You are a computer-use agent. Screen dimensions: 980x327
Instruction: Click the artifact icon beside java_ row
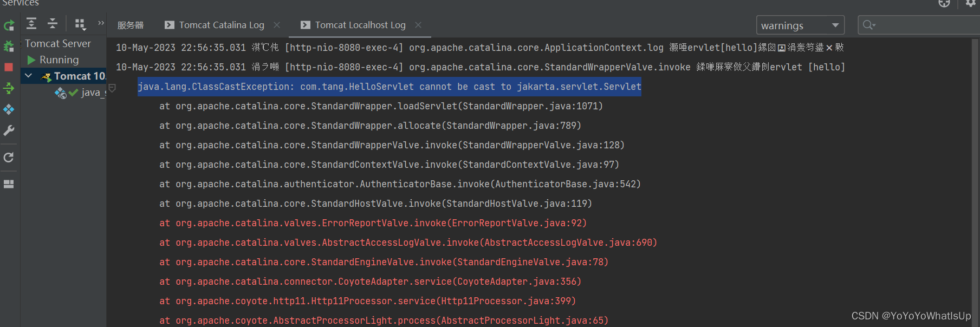pyautogui.click(x=60, y=93)
